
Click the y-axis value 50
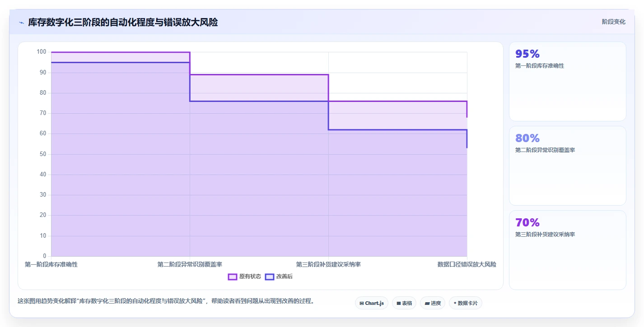coord(43,154)
